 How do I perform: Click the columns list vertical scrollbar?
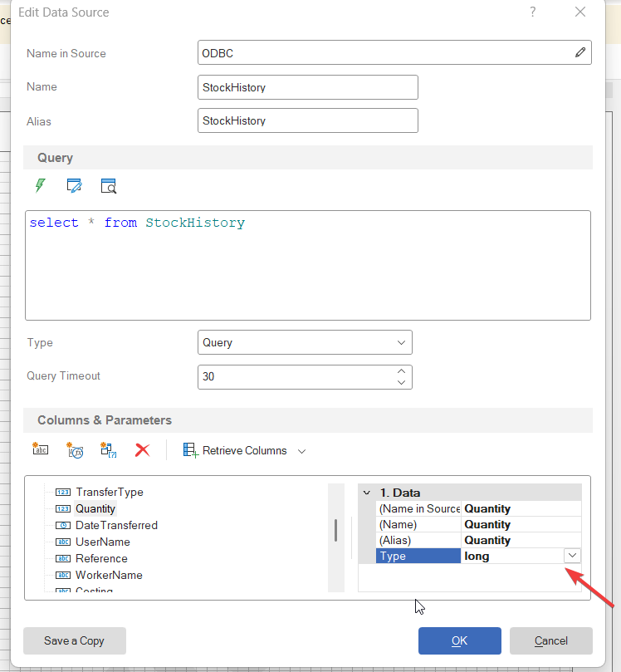(x=335, y=529)
